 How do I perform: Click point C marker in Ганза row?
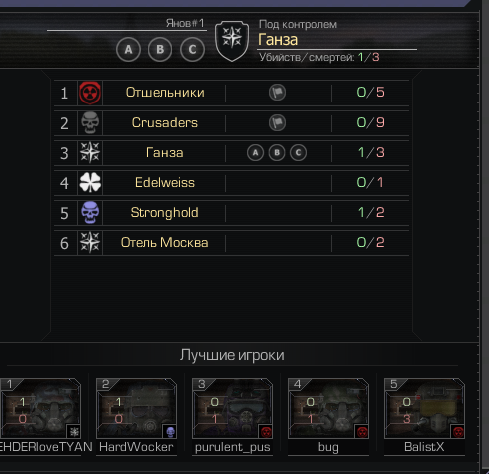[298, 153]
